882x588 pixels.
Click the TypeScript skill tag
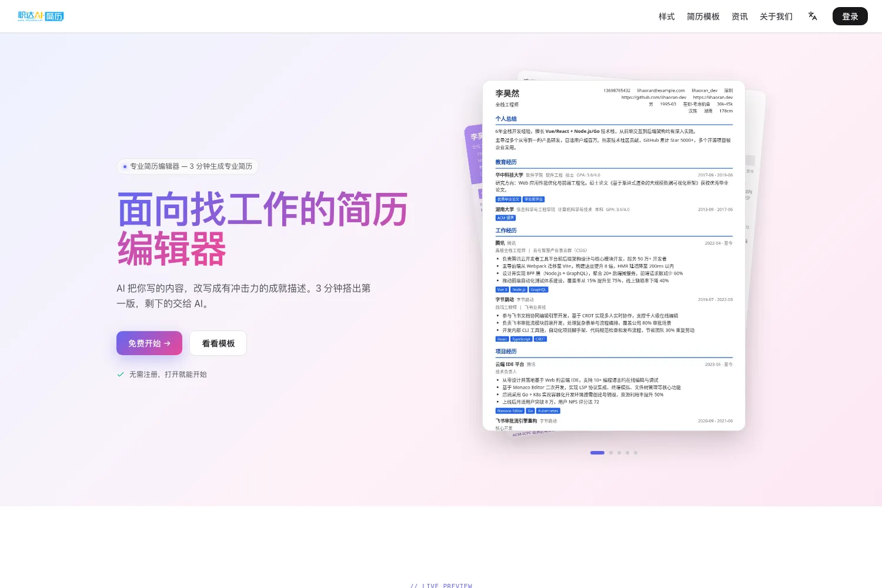pos(521,339)
